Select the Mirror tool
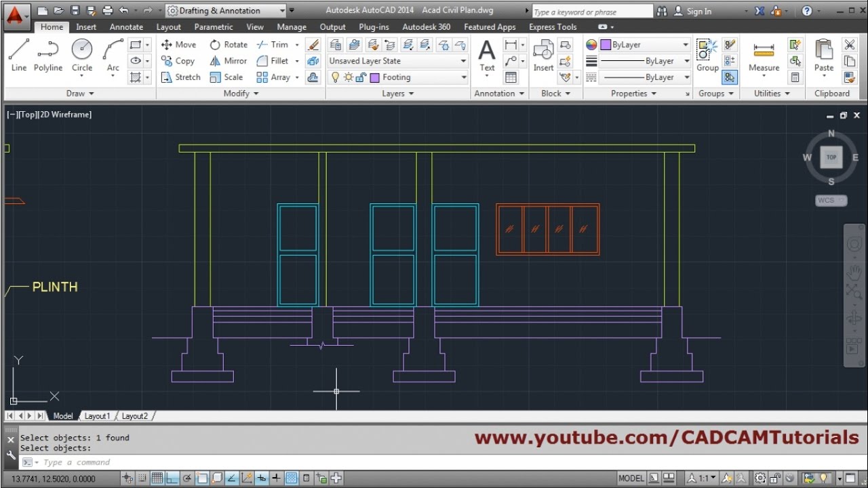This screenshot has height=488, width=868. pyautogui.click(x=227, y=60)
